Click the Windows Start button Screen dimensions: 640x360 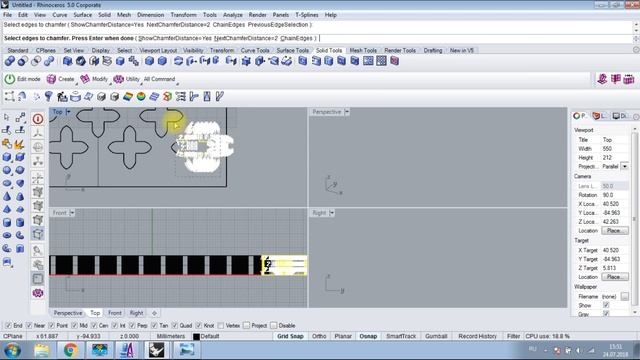tap(13, 350)
